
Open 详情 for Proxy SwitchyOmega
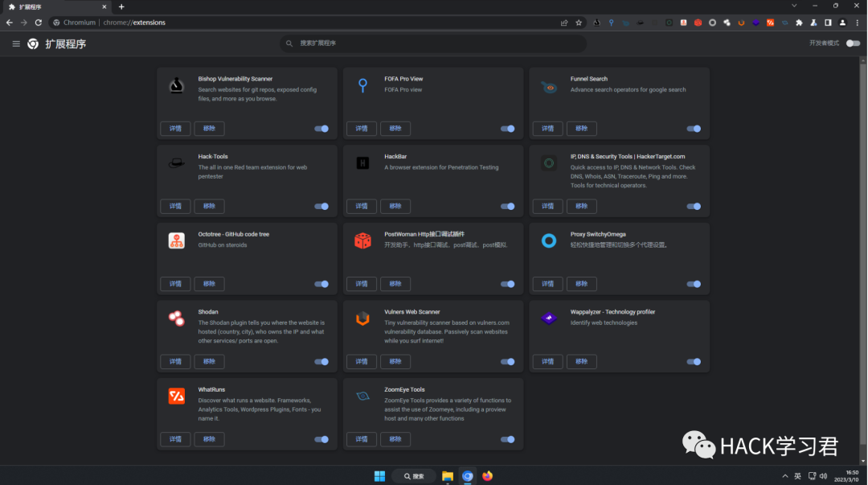[547, 284]
